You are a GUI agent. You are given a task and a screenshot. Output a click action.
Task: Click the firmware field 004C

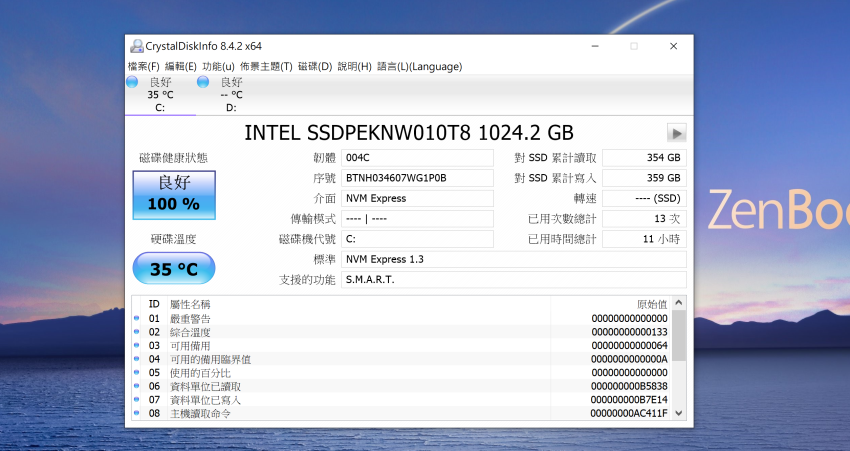(417, 158)
